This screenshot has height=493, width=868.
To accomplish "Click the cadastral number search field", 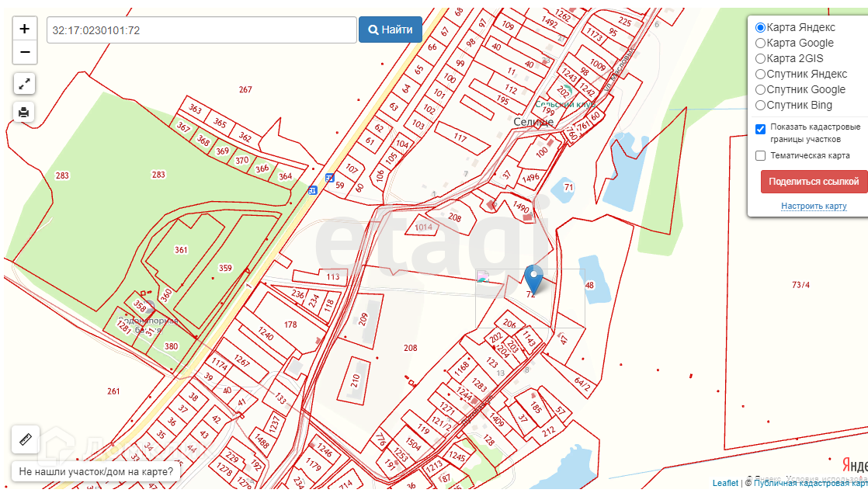I will pyautogui.click(x=202, y=30).
